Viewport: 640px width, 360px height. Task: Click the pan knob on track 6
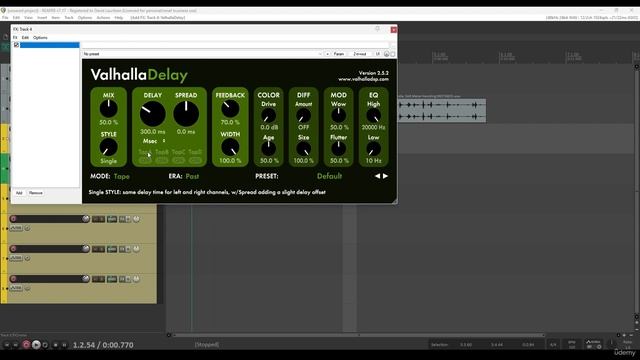pyautogui.click(x=136, y=219)
